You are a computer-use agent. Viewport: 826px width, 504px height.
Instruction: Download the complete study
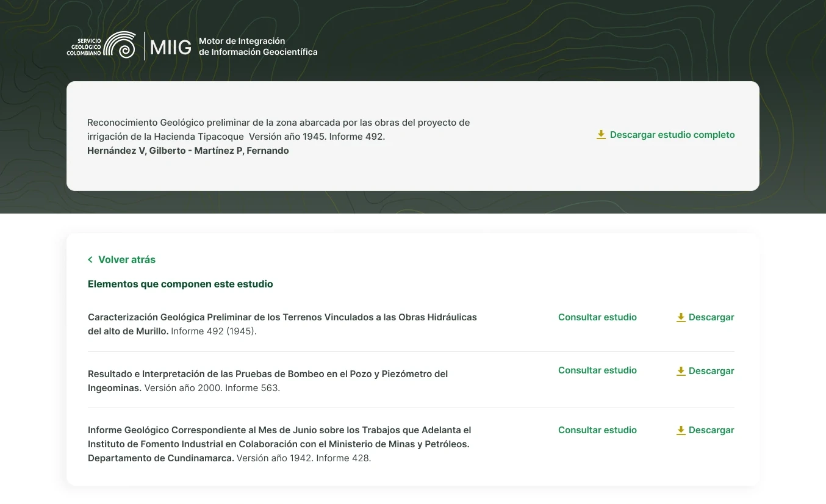[666, 135]
